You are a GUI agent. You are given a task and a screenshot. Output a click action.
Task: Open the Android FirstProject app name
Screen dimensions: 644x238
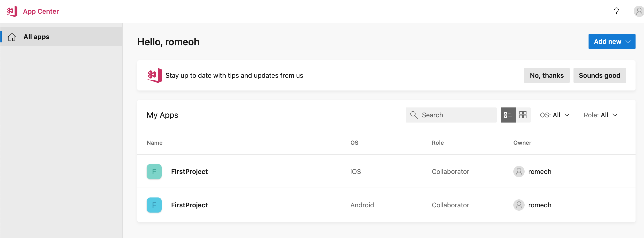click(189, 205)
